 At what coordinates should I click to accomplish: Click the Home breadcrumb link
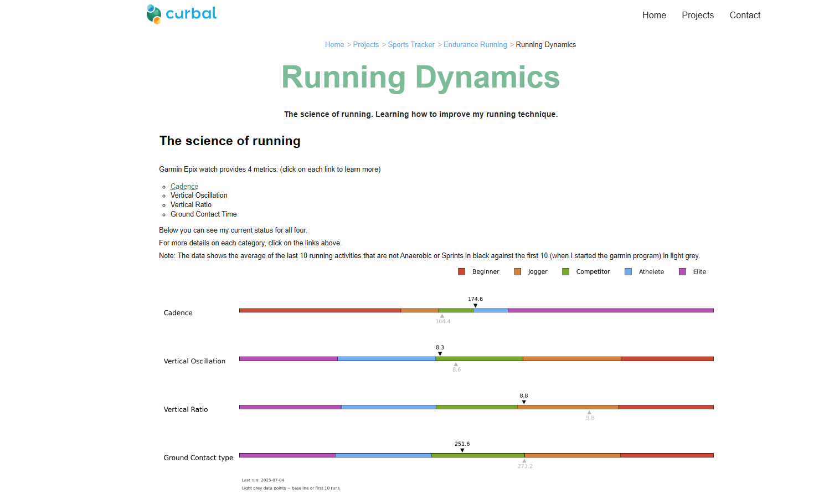[x=334, y=45]
